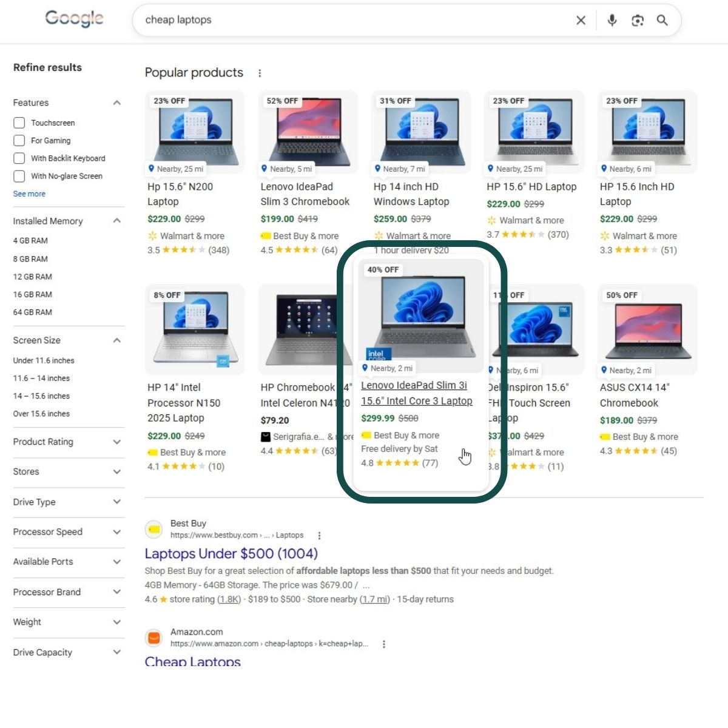The height and width of the screenshot is (728, 728).
Task: Select 11.6 – 14 inches screen size
Action: click(x=41, y=378)
